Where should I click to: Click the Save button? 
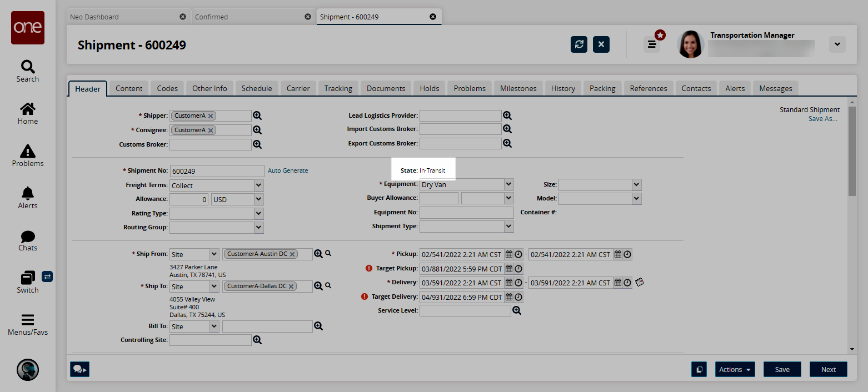(x=782, y=369)
